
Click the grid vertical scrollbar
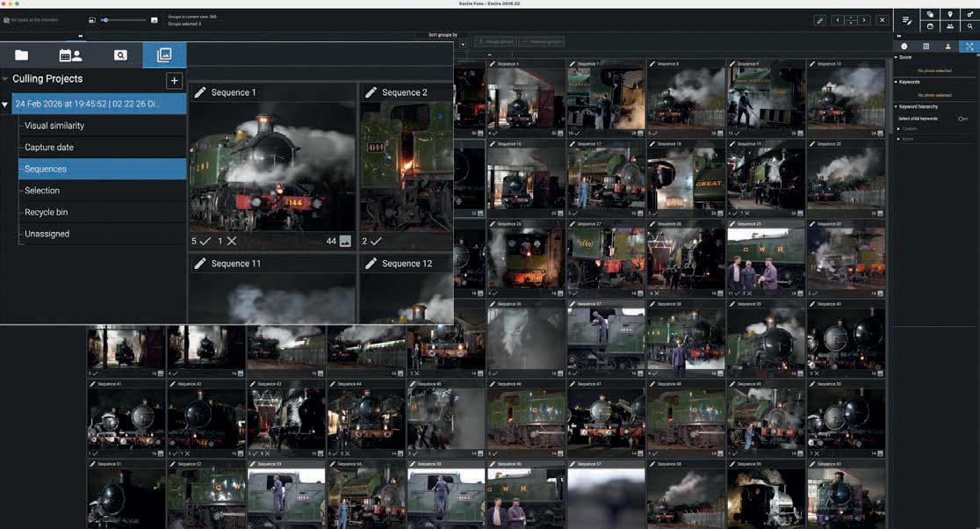click(x=890, y=97)
